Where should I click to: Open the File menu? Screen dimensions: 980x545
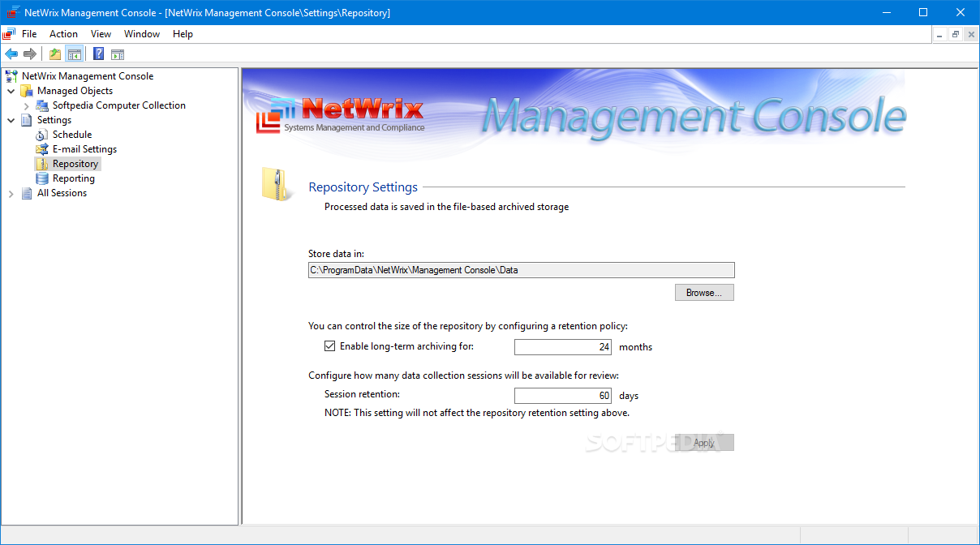[x=29, y=34]
